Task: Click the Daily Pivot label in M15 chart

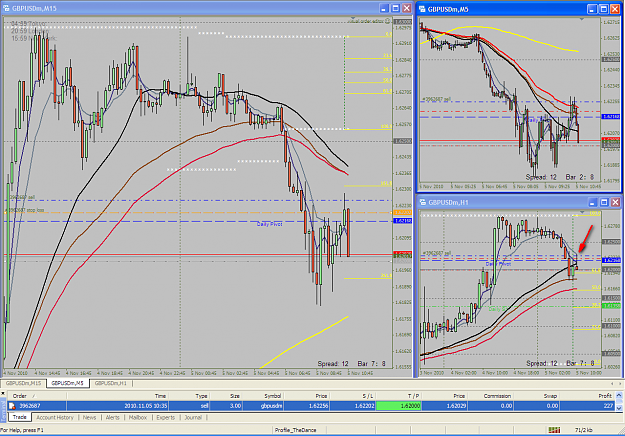Action: 269,224
